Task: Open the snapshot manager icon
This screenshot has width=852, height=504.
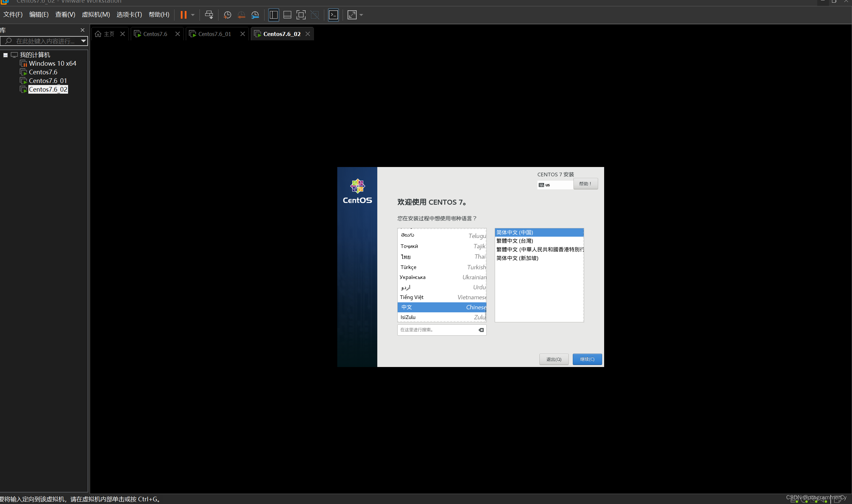Action: [x=255, y=15]
